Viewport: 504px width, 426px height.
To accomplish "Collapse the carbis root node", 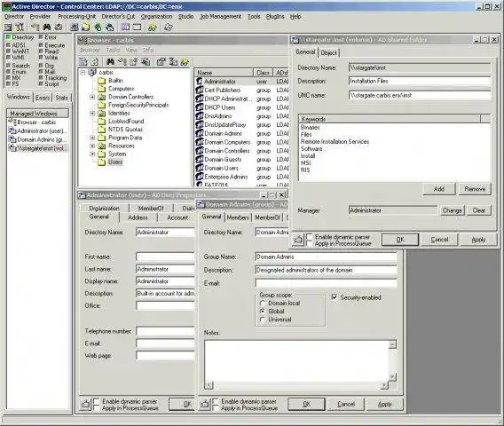I will pos(83,73).
